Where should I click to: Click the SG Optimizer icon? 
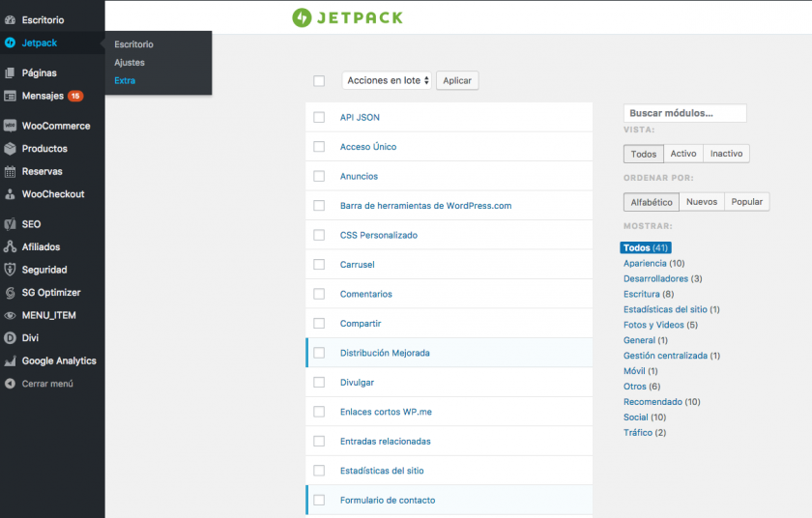[x=10, y=293]
